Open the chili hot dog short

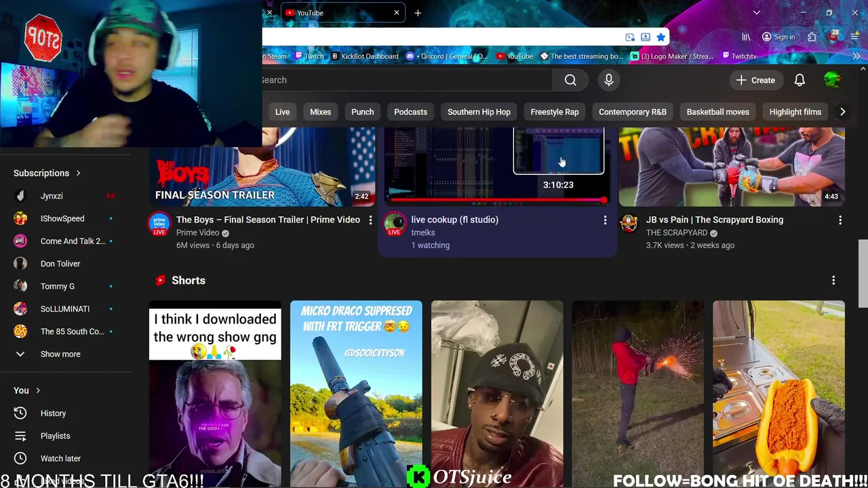click(778, 394)
